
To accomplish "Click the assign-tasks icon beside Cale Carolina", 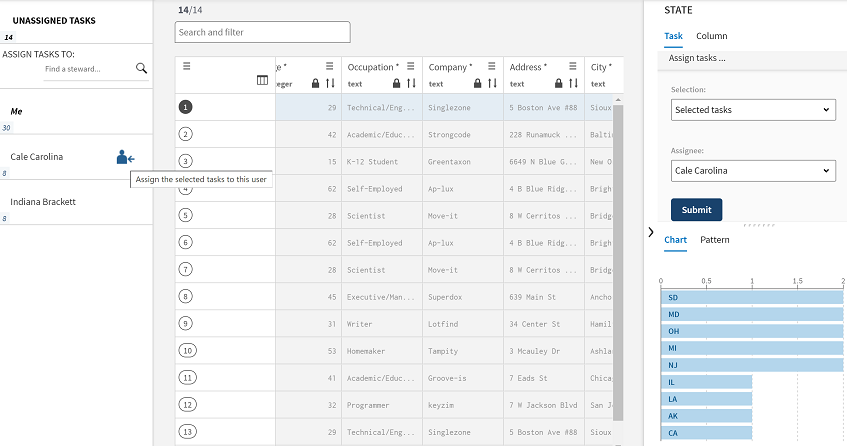I will 125,157.
